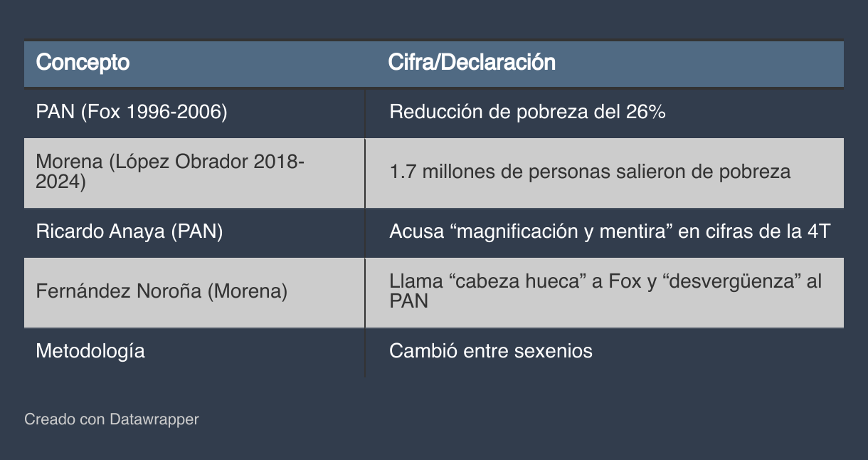Click the Concepto column header
The width and height of the screenshot is (868, 460).
(194, 63)
